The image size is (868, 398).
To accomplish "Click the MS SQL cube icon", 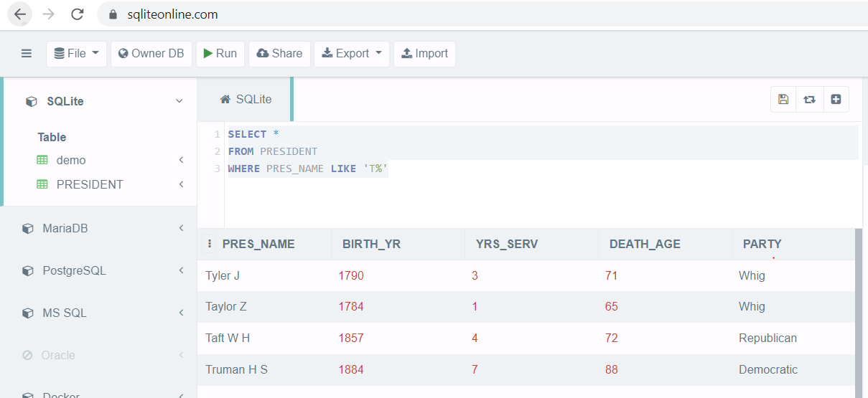I will (x=28, y=313).
